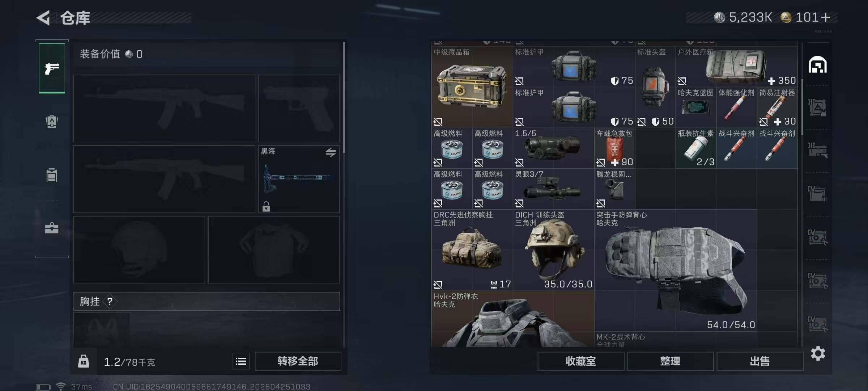Select the weapons gun tab in left sidebar
Screen dimensions: 868x391
52,68
